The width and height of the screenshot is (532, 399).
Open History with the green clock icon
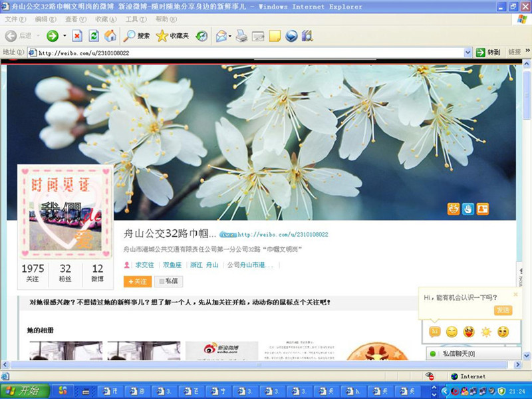point(202,36)
